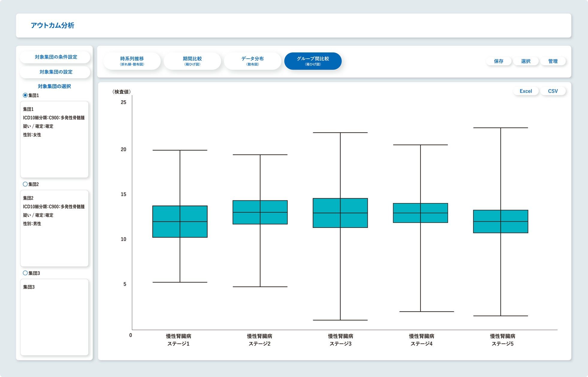Click the 性別:男性 text in 集団2
Image resolution: width=588 pixels, height=377 pixels.
click(32, 224)
